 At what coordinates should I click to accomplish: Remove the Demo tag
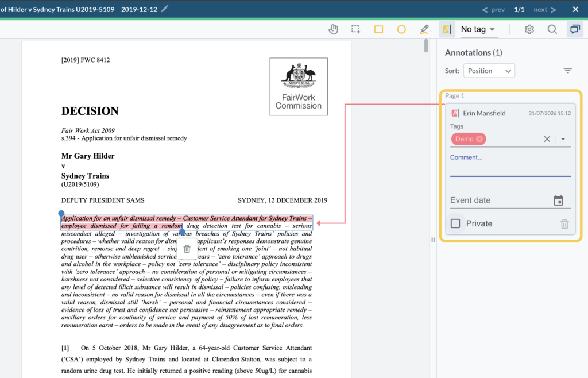[x=479, y=139]
